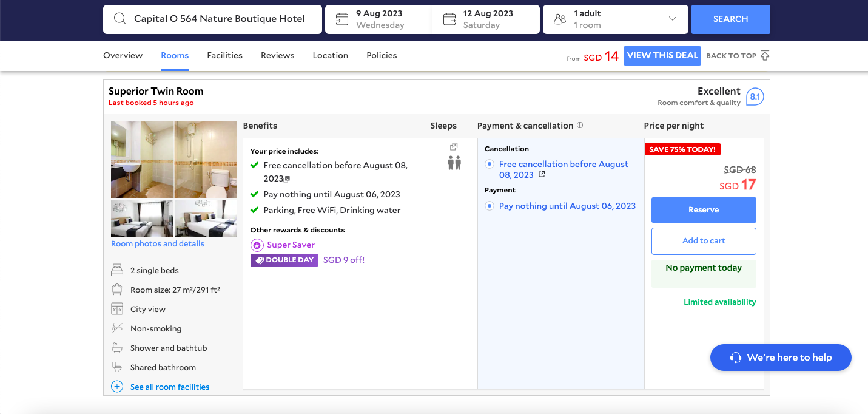Click the external link icon in the Cancellation column
The height and width of the screenshot is (414, 868).
coord(542,175)
